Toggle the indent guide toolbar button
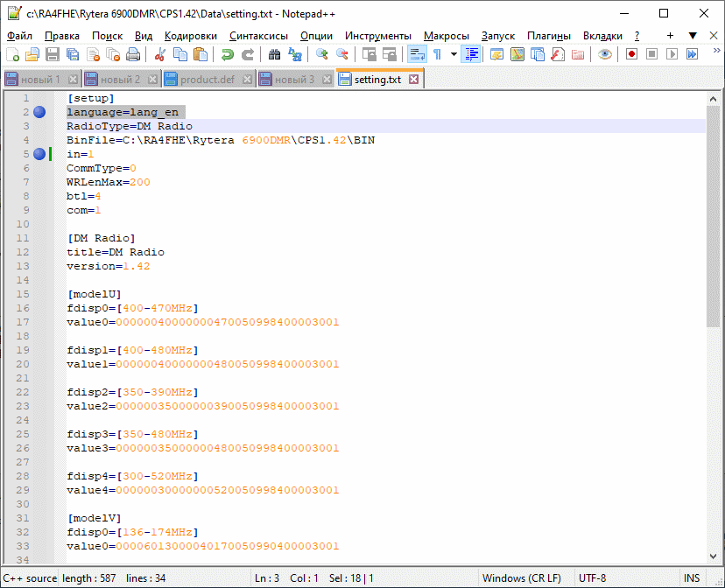 [471, 54]
